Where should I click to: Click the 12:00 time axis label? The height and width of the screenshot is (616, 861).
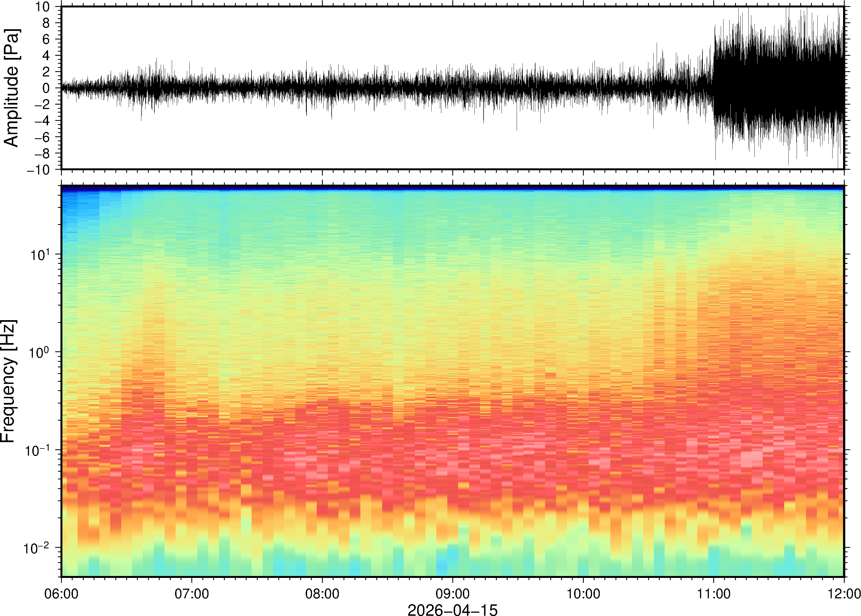point(844,594)
